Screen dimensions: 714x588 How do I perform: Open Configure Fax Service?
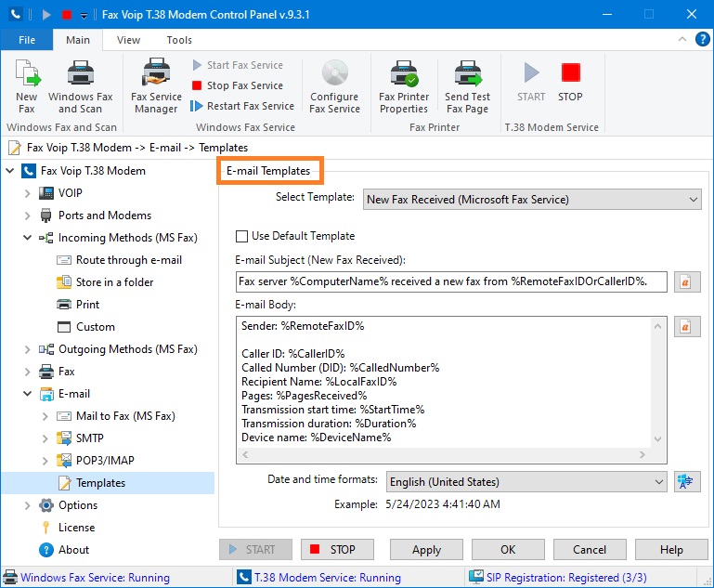click(334, 86)
